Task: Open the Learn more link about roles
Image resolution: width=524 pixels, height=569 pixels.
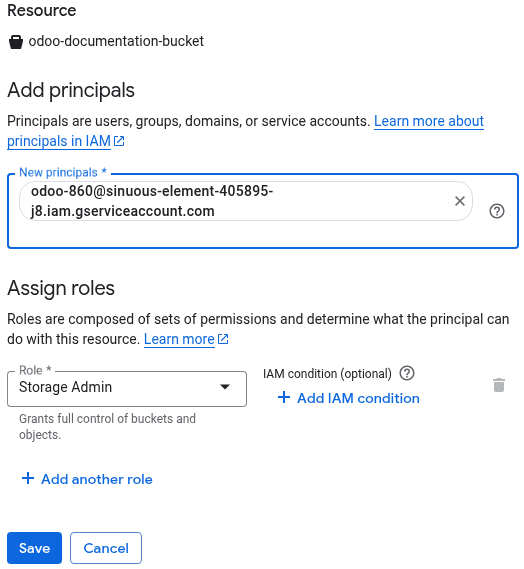Action: pos(186,339)
